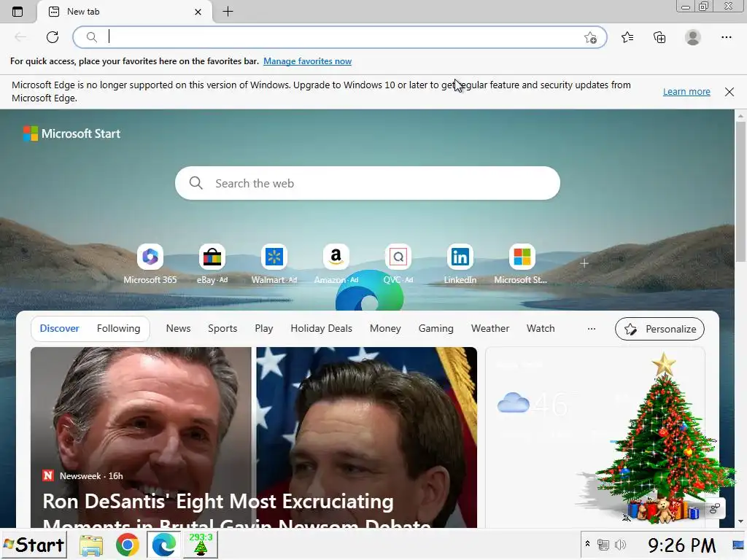This screenshot has width=747, height=560.
Task: Dismiss the Edge unsupported notification bar
Action: (729, 92)
